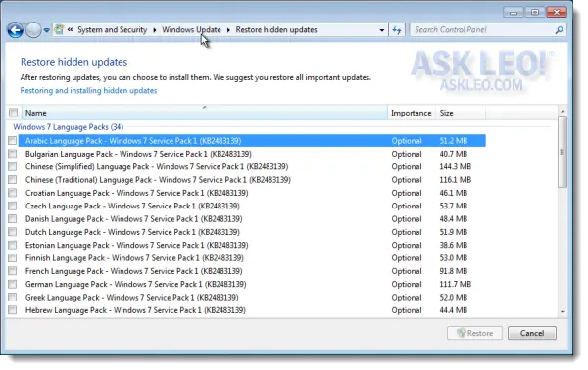Check the Bulgarian Language Pack checkbox
Screen dimensions: 588x370
point(13,154)
